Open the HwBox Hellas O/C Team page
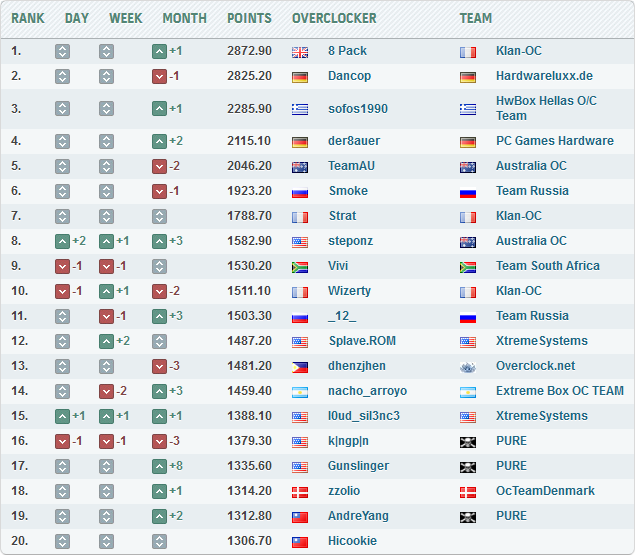This screenshot has width=635, height=555. (x=546, y=108)
